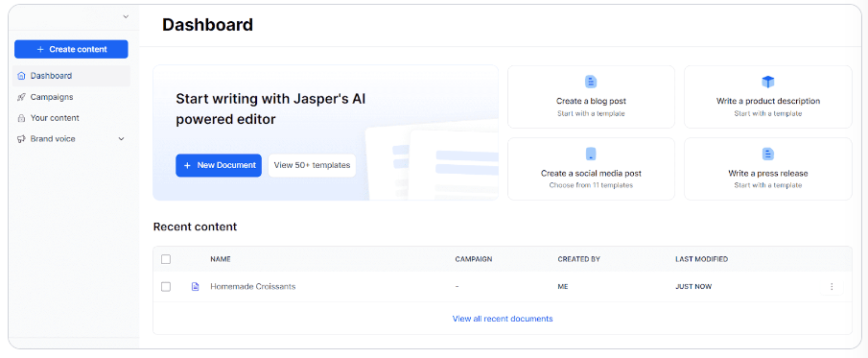Viewport: 868px width, 358px height.
Task: Open Your content in the sidebar
Action: coord(71,118)
